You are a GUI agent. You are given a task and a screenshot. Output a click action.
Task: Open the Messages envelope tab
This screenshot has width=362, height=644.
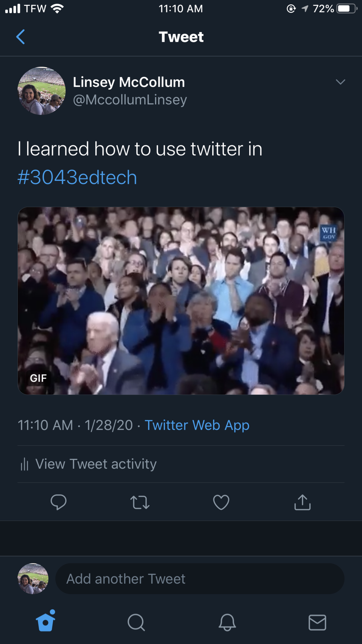coord(317,622)
